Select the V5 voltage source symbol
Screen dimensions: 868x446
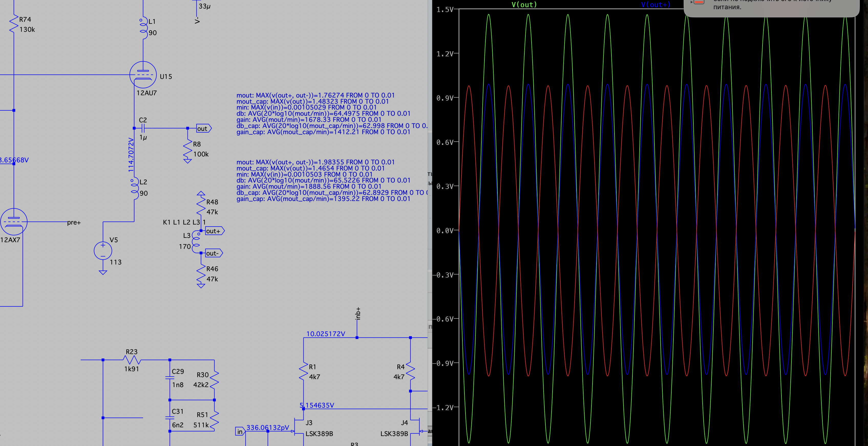click(x=103, y=251)
